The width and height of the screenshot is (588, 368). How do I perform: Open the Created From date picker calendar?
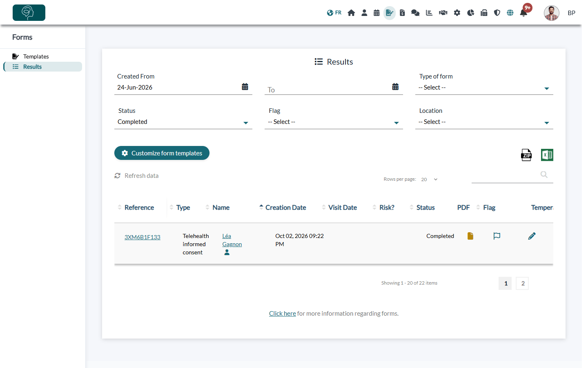[x=245, y=87]
